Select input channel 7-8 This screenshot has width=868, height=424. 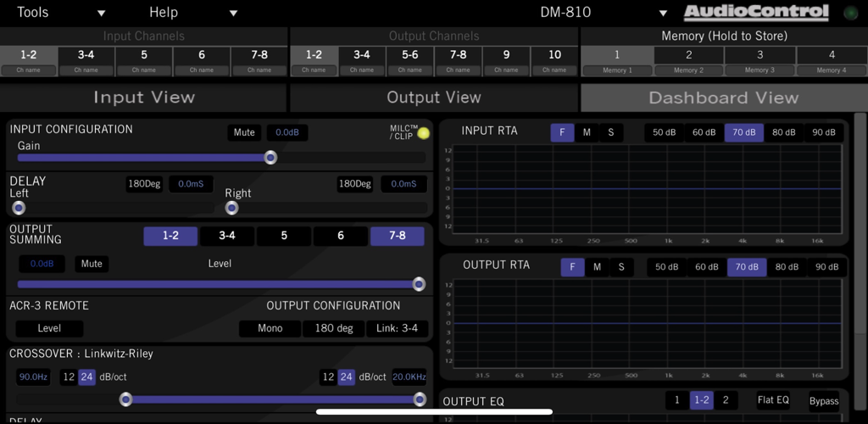pos(259,55)
